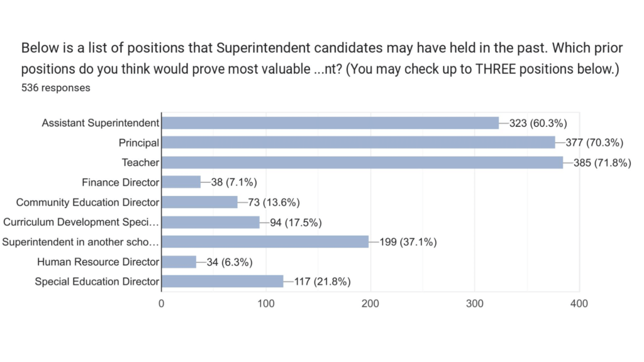Click the 400 tick on the x-axis

[x=579, y=304]
